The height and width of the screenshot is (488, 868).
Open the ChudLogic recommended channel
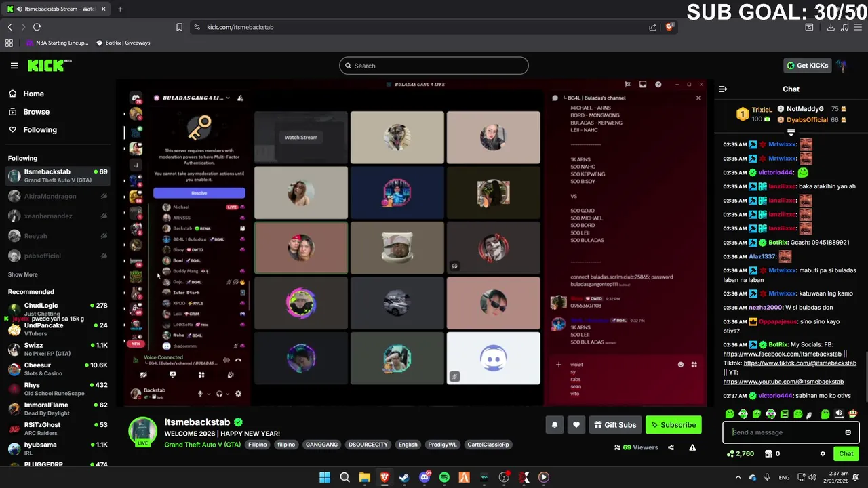coord(58,309)
